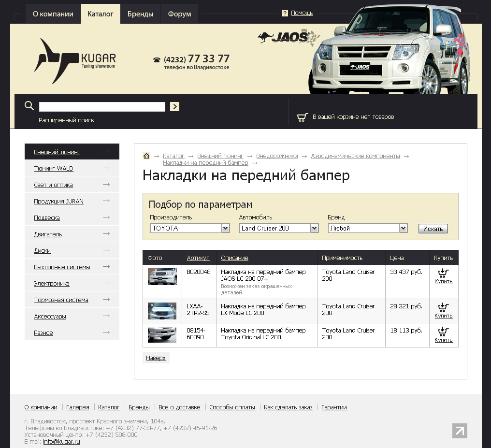
Task: Click arrow beside Аксессуары
Action: pos(106,316)
